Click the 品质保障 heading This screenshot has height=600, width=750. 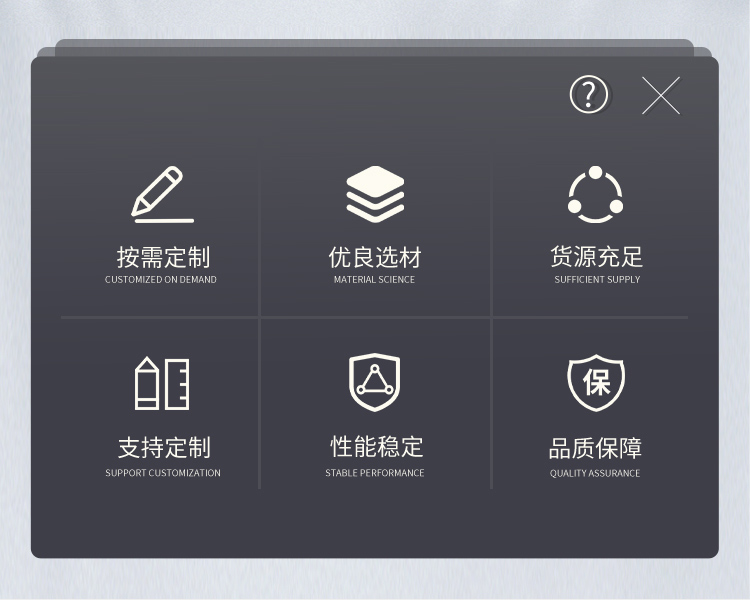[x=595, y=448]
